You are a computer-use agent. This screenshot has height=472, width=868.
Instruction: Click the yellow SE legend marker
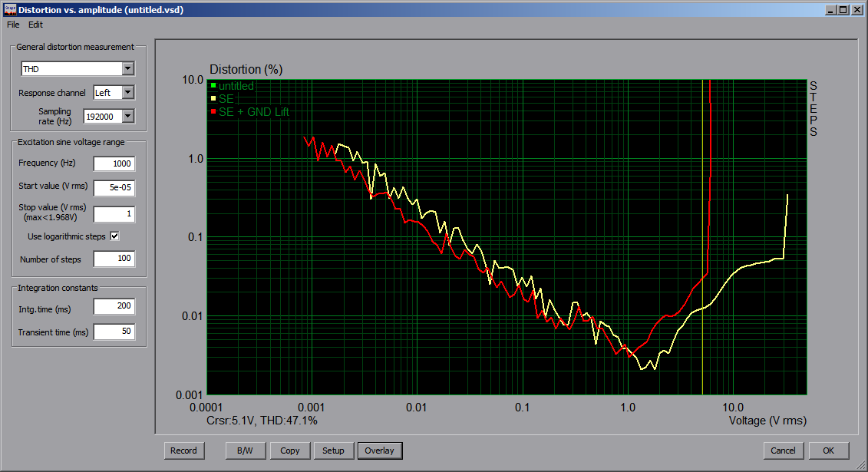click(x=213, y=99)
